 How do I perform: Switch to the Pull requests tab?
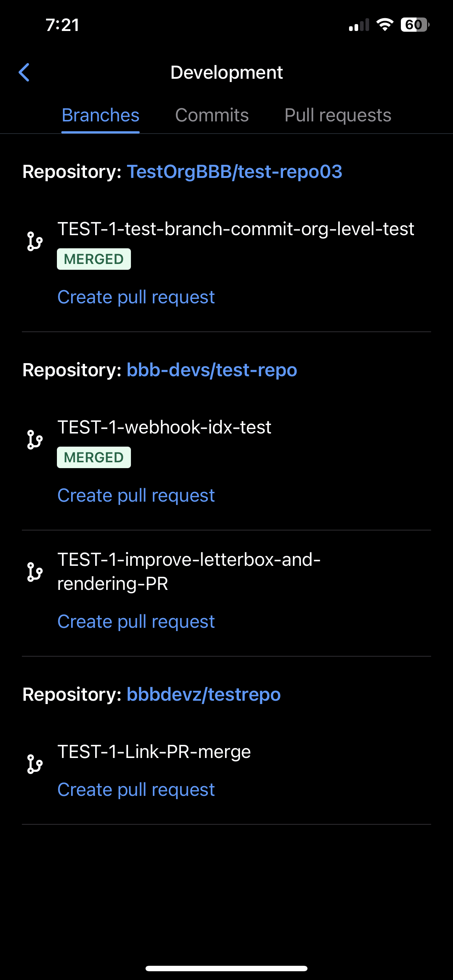[x=338, y=115]
